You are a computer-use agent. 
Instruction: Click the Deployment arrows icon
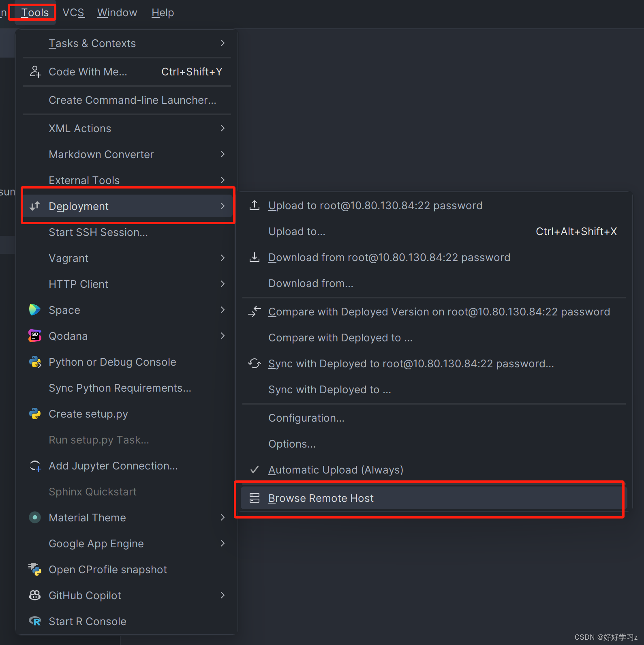pyautogui.click(x=35, y=206)
